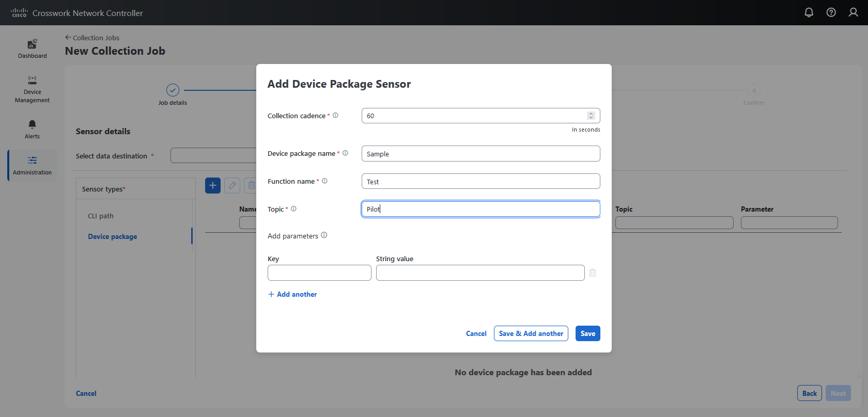Click the edit pencil icon in toolbar

pos(232,185)
